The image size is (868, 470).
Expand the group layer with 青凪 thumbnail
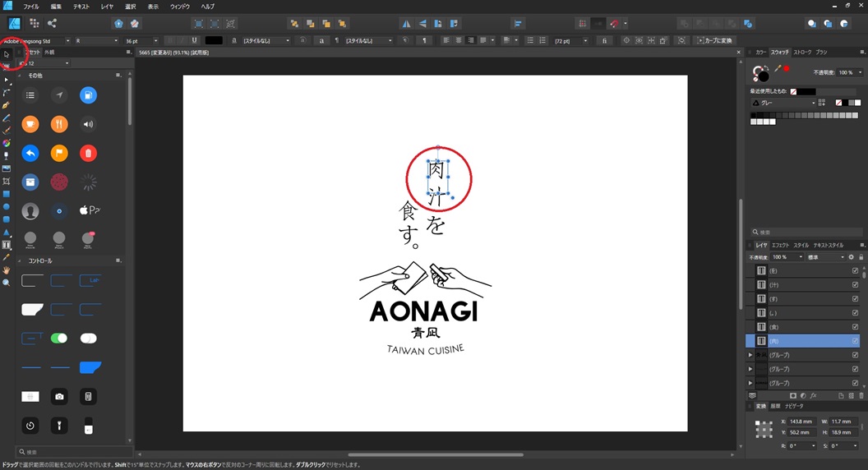tap(750, 355)
